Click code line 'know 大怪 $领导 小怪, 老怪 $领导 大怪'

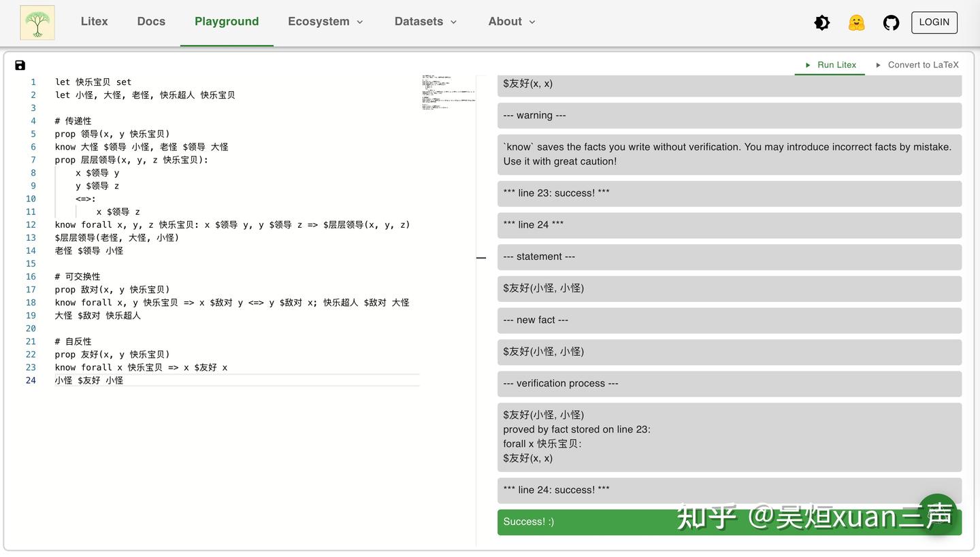pos(142,147)
